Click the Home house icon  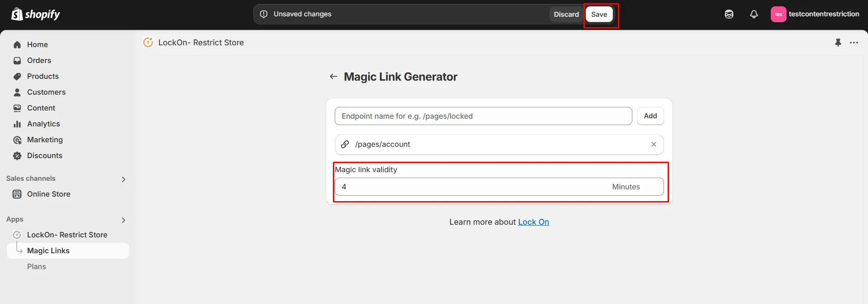tap(17, 44)
